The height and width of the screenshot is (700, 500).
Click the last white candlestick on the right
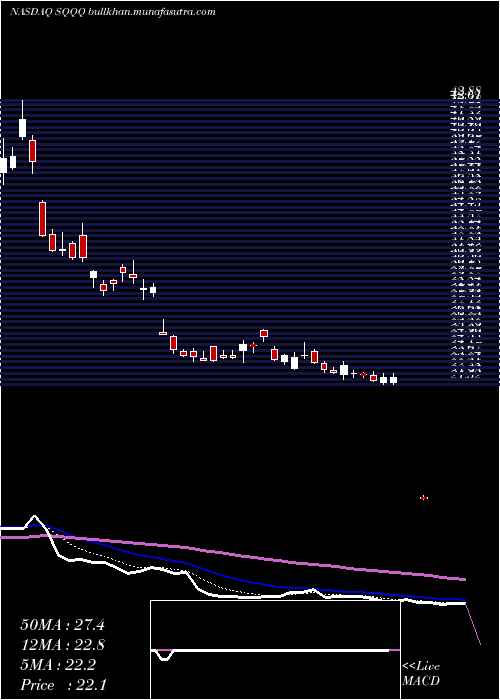pyautogui.click(x=393, y=379)
